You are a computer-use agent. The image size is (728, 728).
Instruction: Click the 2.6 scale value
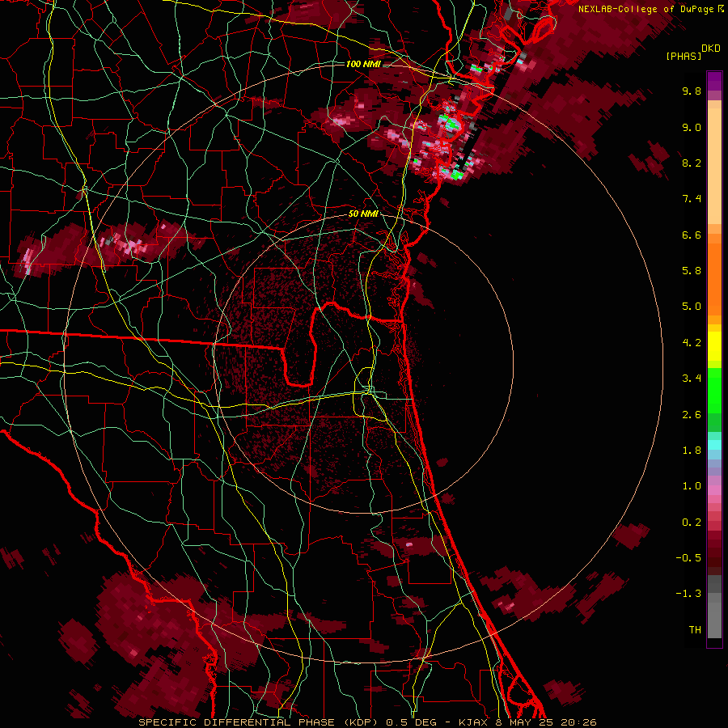(x=692, y=415)
